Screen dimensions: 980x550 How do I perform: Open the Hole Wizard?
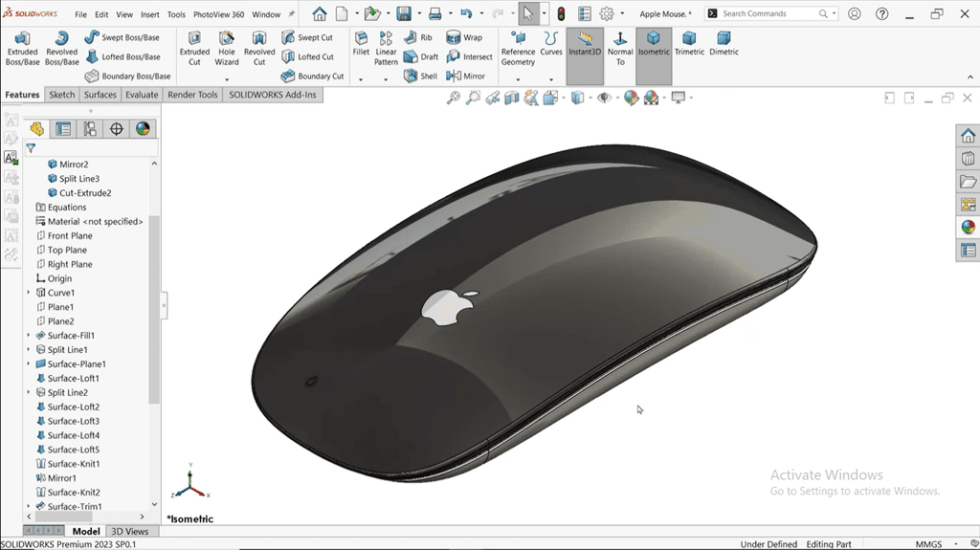(226, 48)
